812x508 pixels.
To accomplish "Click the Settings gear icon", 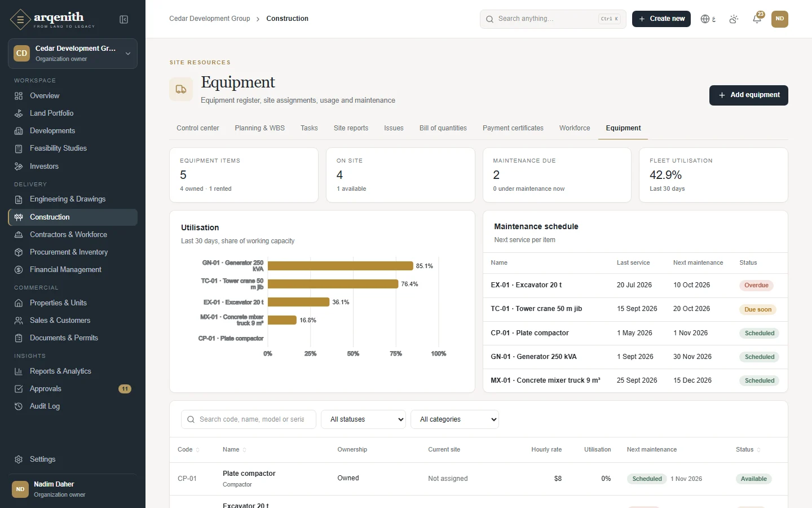I will [19, 459].
